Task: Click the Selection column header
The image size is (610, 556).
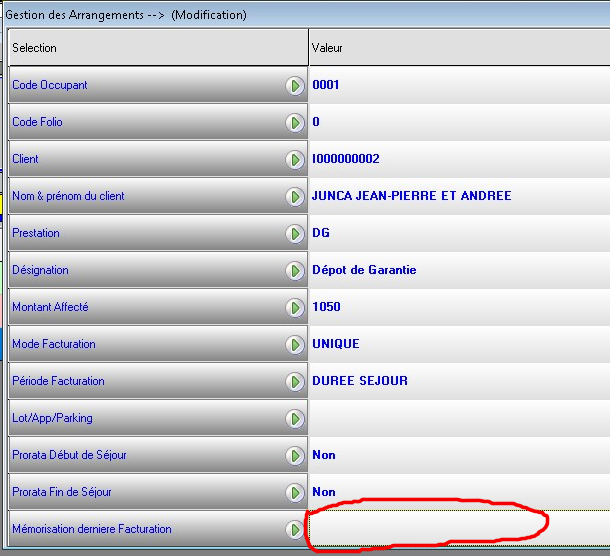Action: 155,48
